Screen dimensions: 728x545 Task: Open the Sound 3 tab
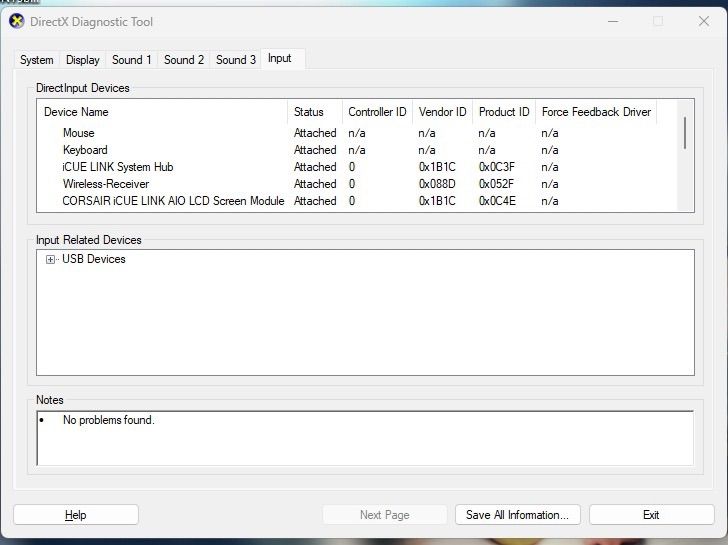pyautogui.click(x=236, y=60)
